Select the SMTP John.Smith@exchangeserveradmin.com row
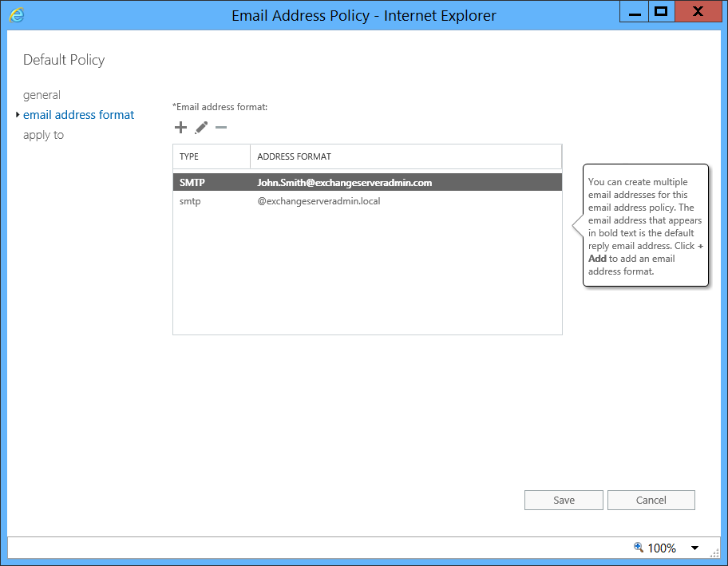The width and height of the screenshot is (728, 566). (367, 183)
